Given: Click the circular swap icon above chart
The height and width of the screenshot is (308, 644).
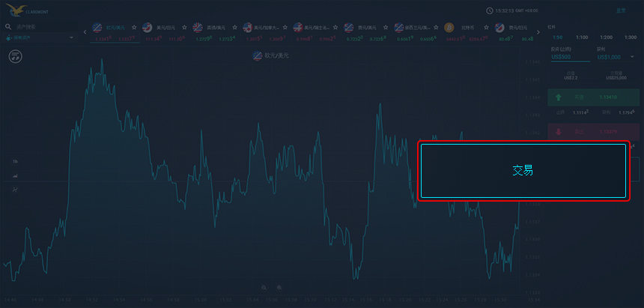Looking at the screenshot, I should pos(15,55).
